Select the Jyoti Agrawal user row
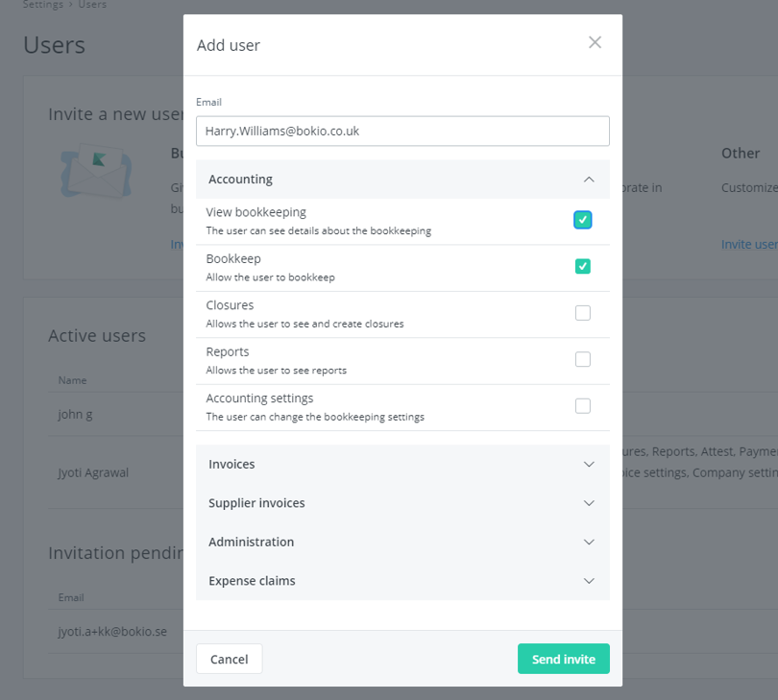Image resolution: width=778 pixels, height=700 pixels. tap(115, 472)
